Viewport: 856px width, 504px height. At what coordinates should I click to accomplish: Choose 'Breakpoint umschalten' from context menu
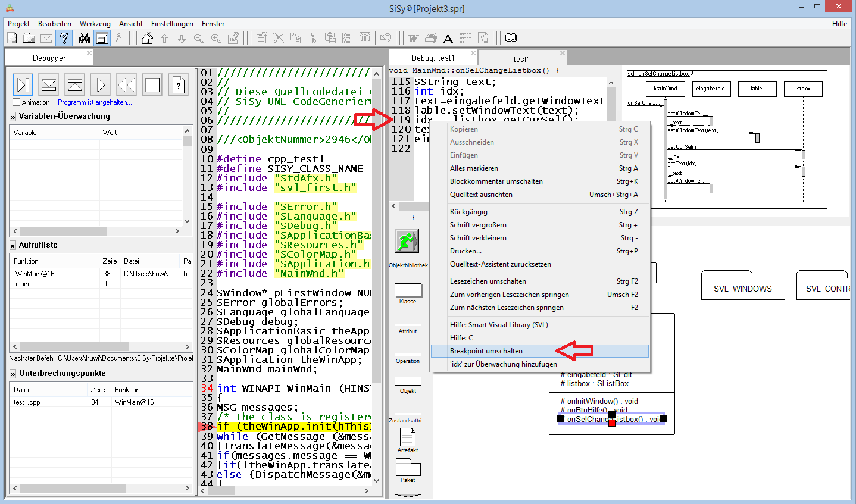[x=486, y=351]
